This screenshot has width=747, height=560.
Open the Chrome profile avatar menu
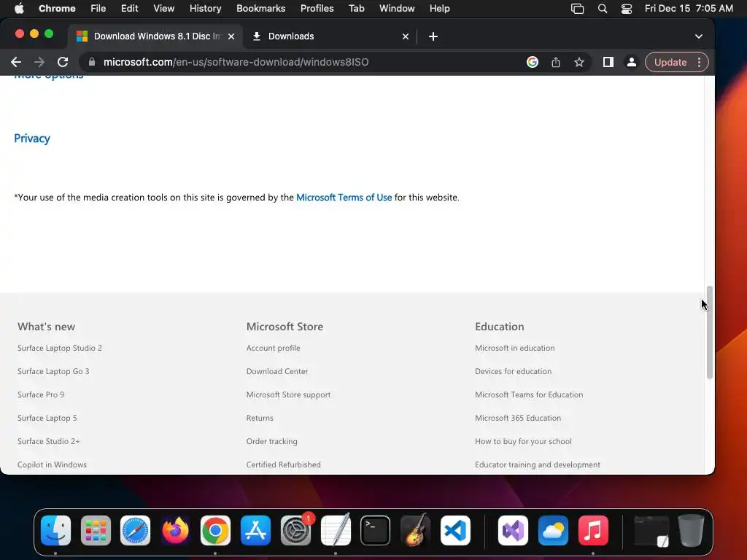click(x=631, y=63)
